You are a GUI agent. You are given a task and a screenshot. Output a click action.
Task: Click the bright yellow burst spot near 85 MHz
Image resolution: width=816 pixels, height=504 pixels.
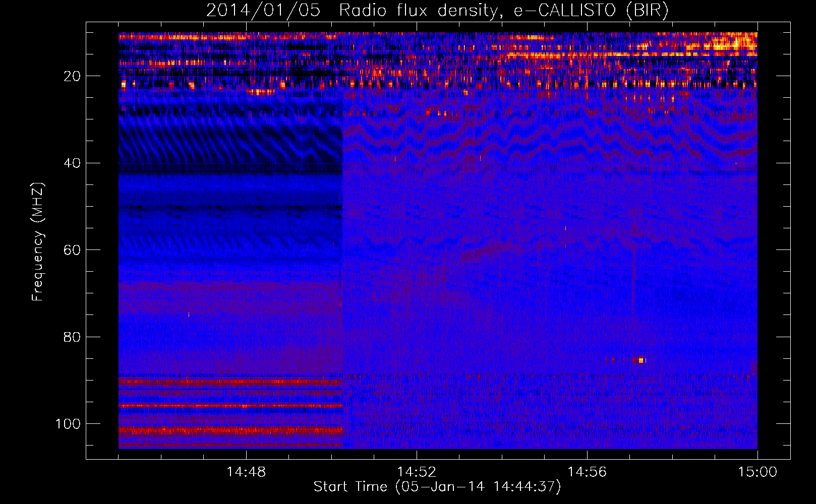(x=641, y=360)
